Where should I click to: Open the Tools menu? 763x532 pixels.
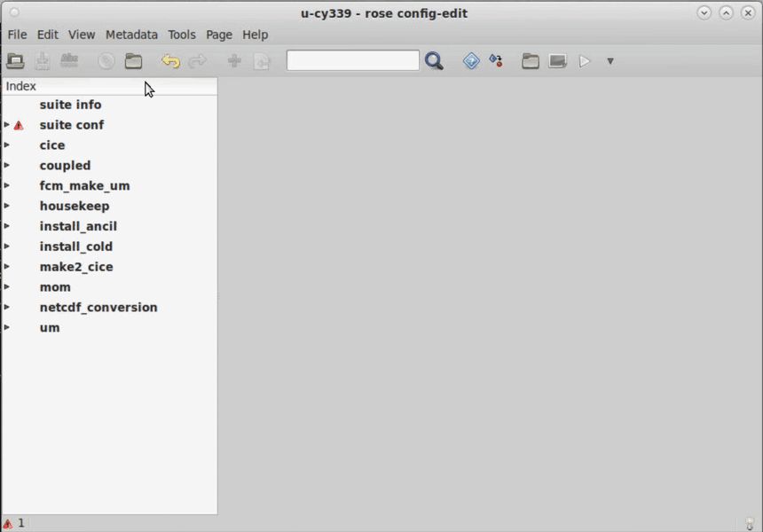(182, 35)
